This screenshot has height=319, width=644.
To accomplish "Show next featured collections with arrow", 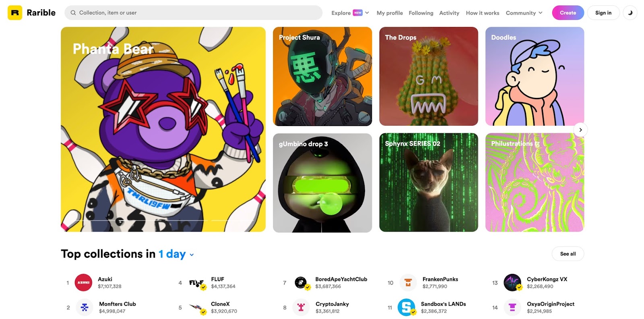I will 580,130.
